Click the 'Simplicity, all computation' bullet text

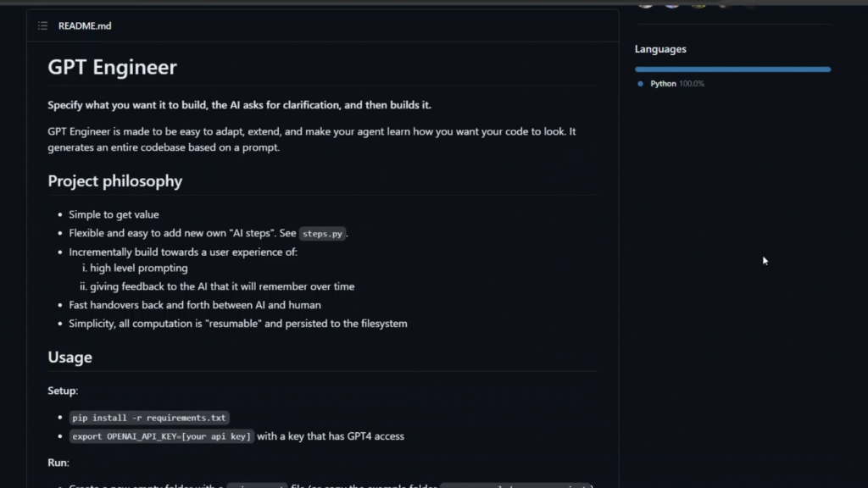[x=237, y=324]
